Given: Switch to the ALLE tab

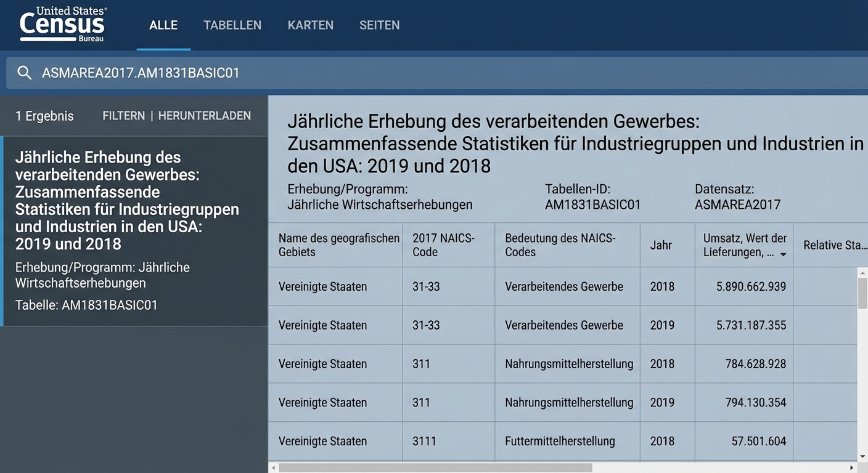Looking at the screenshot, I should tap(163, 25).
